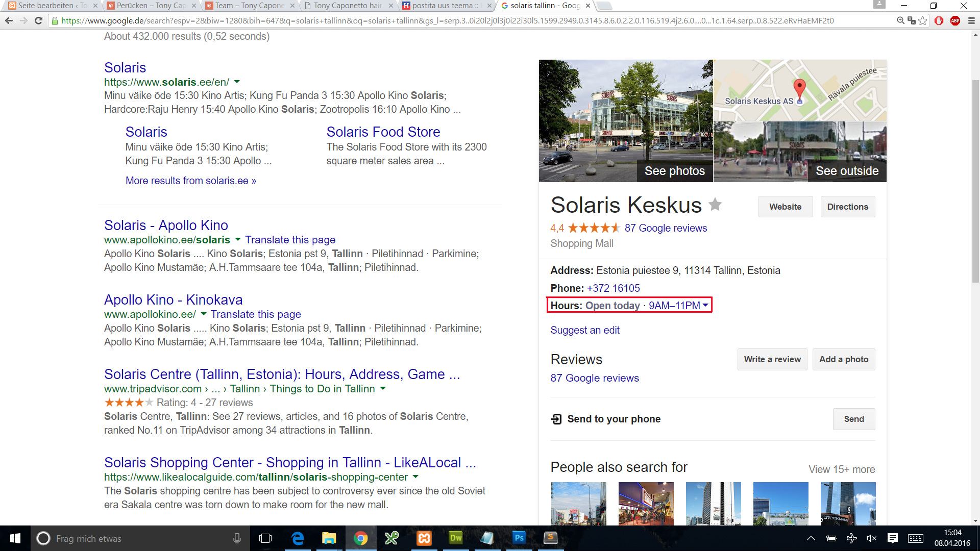
Task: Open the 'See outside' street view thumbnail
Action: click(x=800, y=152)
